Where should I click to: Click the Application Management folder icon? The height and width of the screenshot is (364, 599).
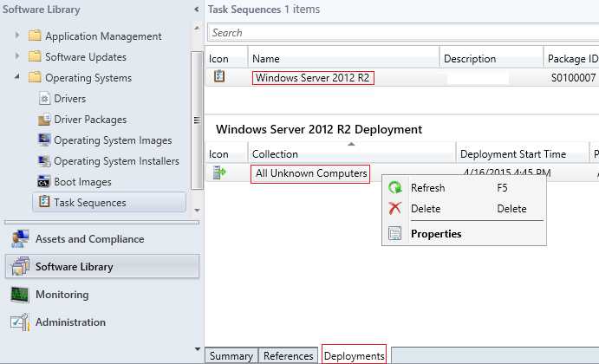tap(35, 36)
